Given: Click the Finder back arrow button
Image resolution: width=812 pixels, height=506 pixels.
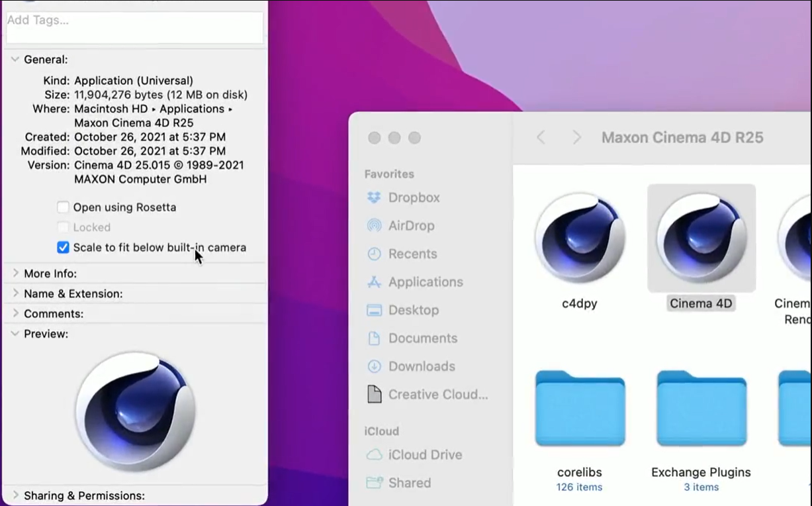Looking at the screenshot, I should (541, 138).
